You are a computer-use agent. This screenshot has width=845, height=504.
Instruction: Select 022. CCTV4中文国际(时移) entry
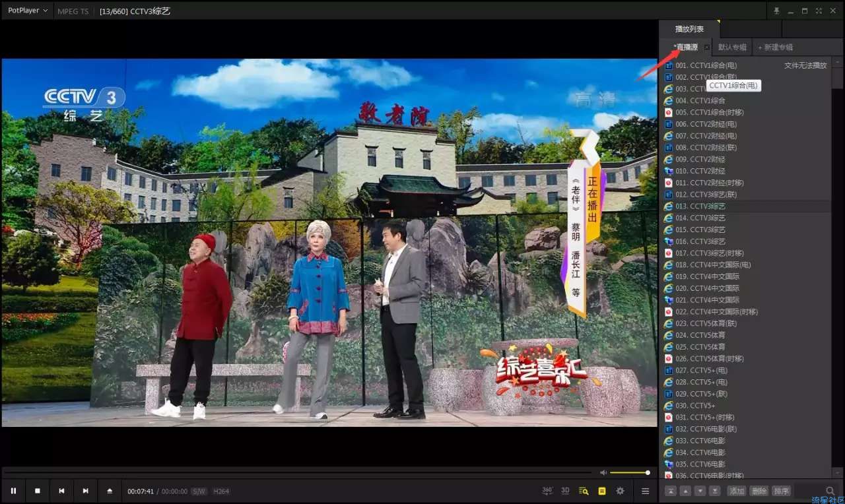[x=746, y=312]
